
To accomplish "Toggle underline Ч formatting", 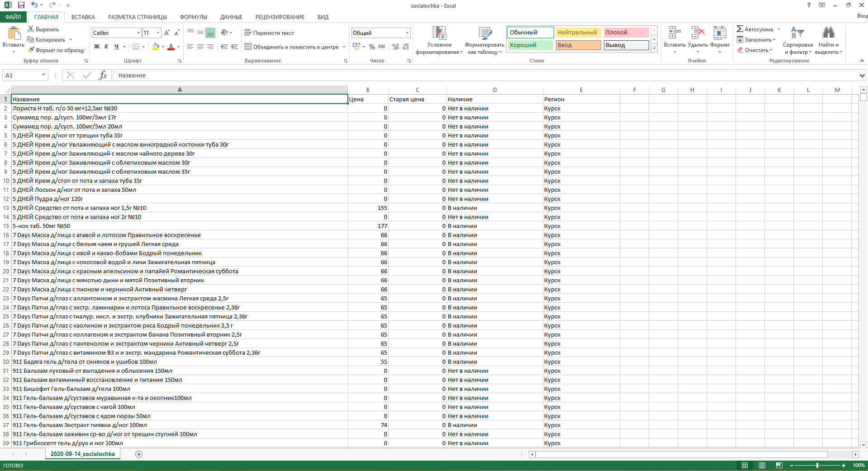I will (x=116, y=47).
